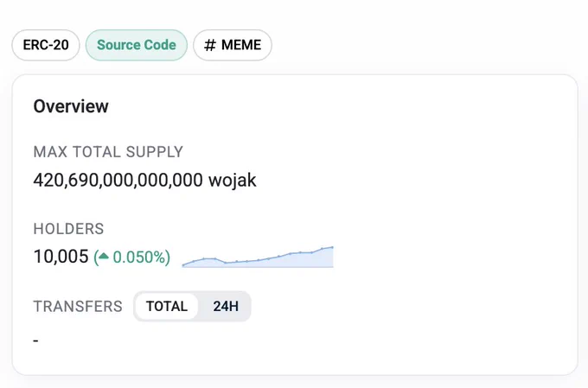Screen dimensions: 588x388
Task: Click the hash symbol icon before MEME
Action: [210, 45]
